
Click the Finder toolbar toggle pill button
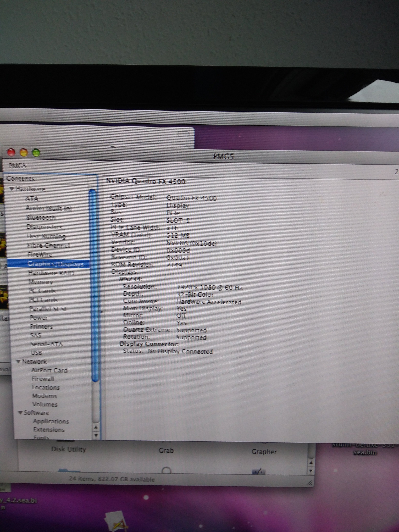(x=183, y=134)
